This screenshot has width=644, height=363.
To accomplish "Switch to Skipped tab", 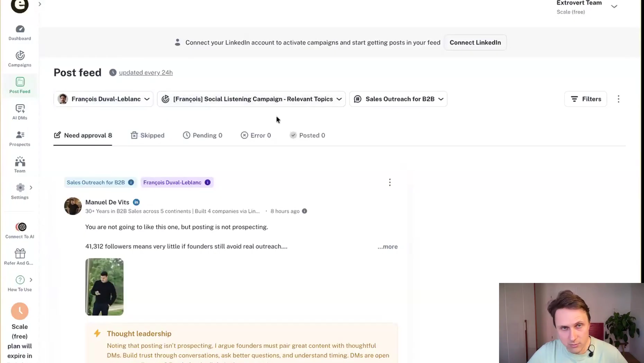I will click(x=147, y=135).
